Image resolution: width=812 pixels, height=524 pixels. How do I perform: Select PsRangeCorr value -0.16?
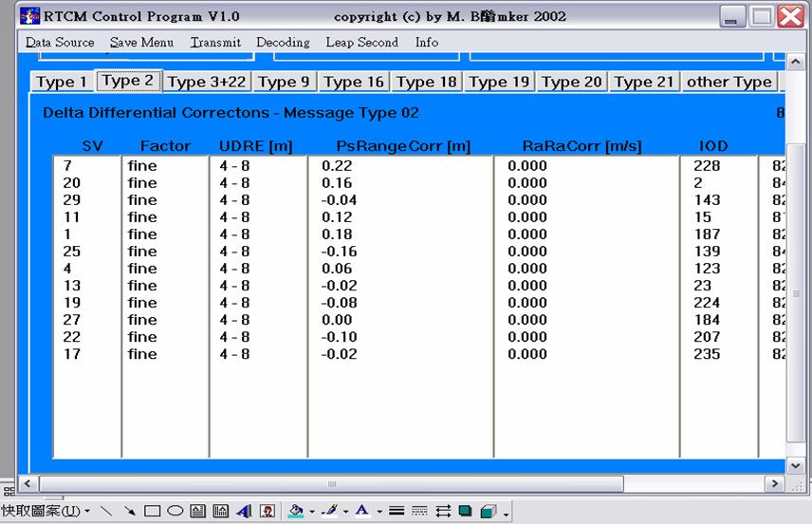point(340,252)
